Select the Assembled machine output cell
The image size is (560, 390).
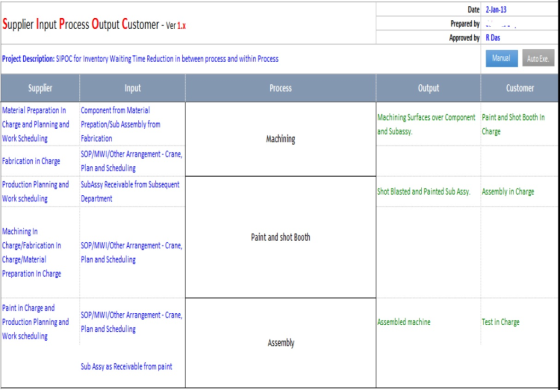click(428, 322)
